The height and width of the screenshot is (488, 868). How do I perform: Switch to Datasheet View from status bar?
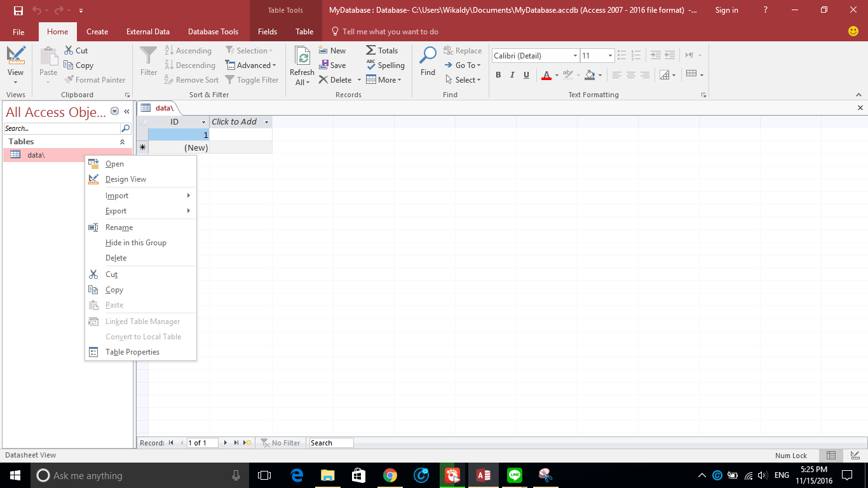(831, 456)
